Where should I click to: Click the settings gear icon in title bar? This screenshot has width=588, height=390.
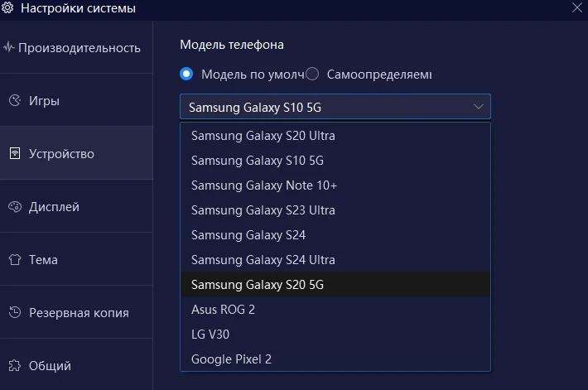(7, 7)
